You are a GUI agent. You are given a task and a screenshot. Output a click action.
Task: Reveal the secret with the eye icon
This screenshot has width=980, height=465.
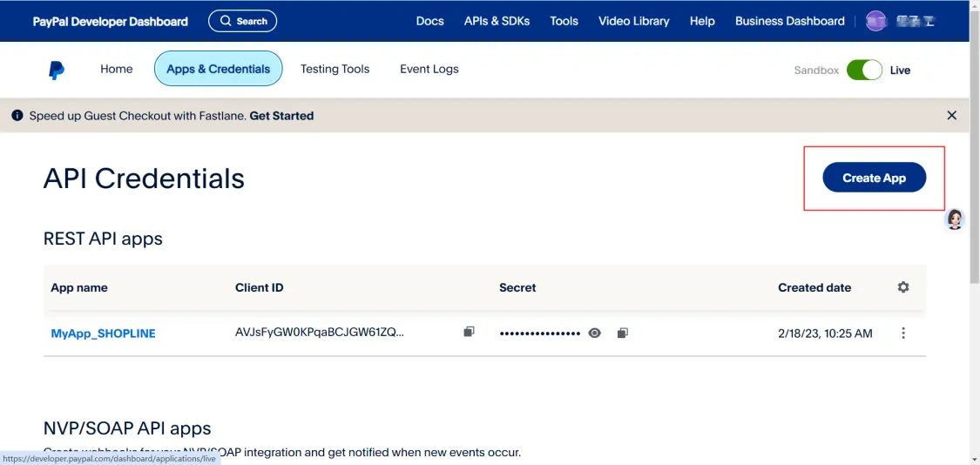(595, 334)
